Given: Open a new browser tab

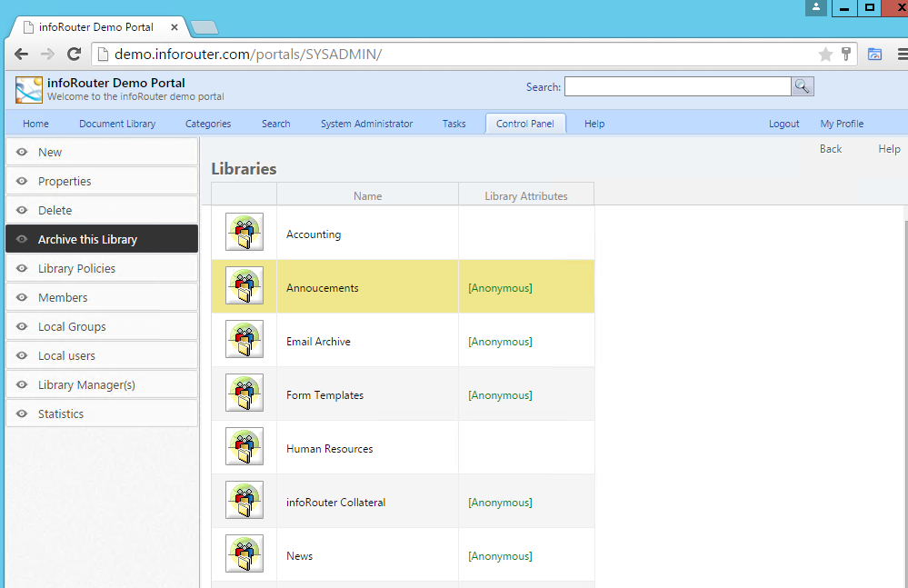Looking at the screenshot, I should pyautogui.click(x=205, y=27).
